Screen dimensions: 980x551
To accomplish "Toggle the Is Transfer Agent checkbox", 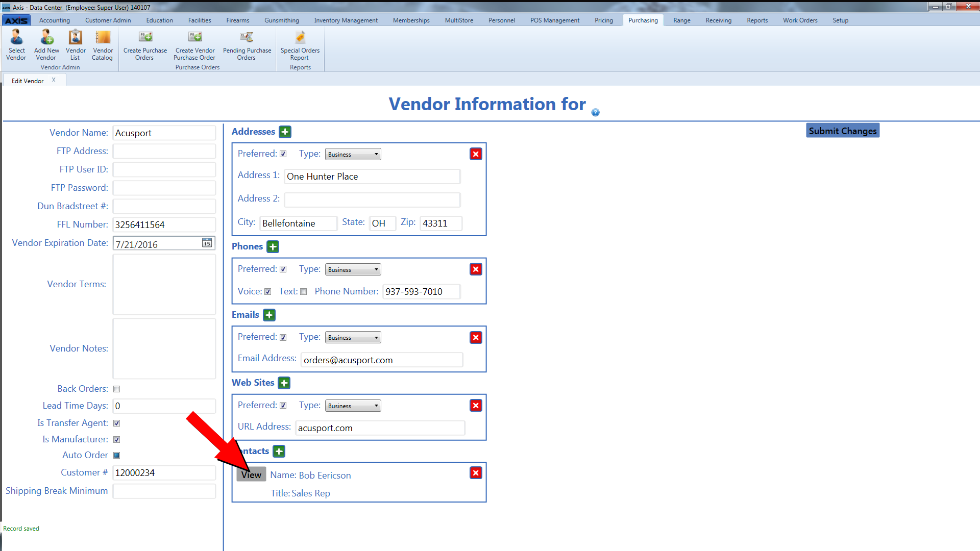I will click(116, 423).
